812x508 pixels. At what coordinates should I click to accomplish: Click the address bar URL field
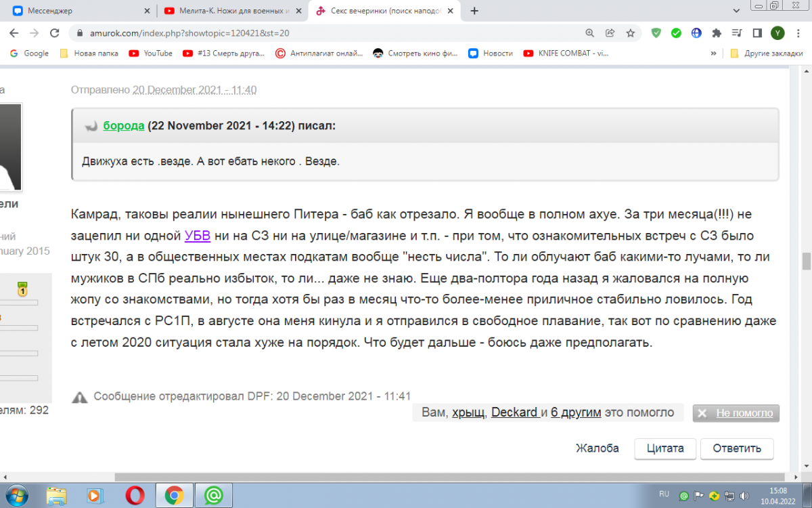point(325,33)
